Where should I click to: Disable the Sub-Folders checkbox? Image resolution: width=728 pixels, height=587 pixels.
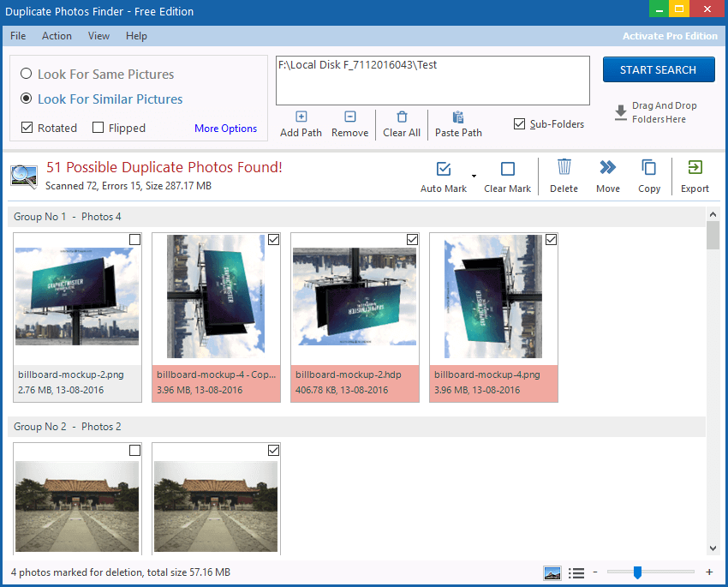point(519,123)
